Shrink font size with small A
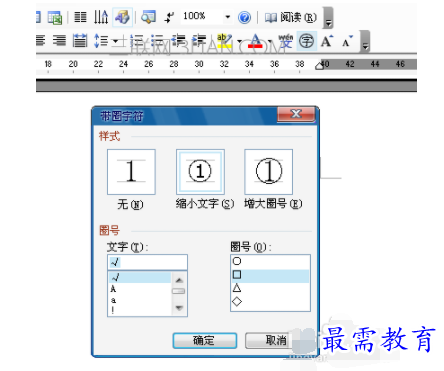 pos(347,42)
